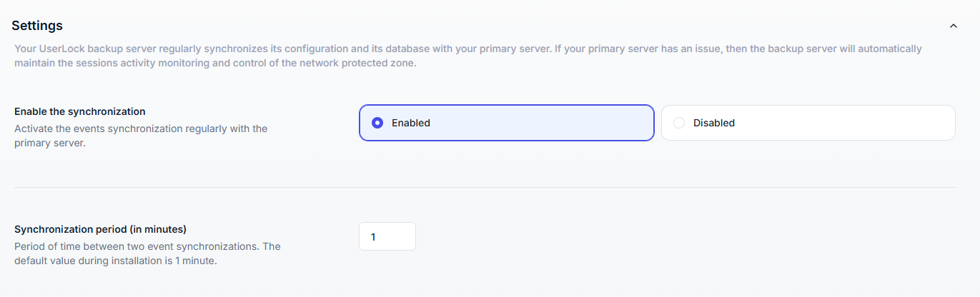Collapse the Settings section with chevron
The height and width of the screenshot is (297, 980).
(953, 26)
